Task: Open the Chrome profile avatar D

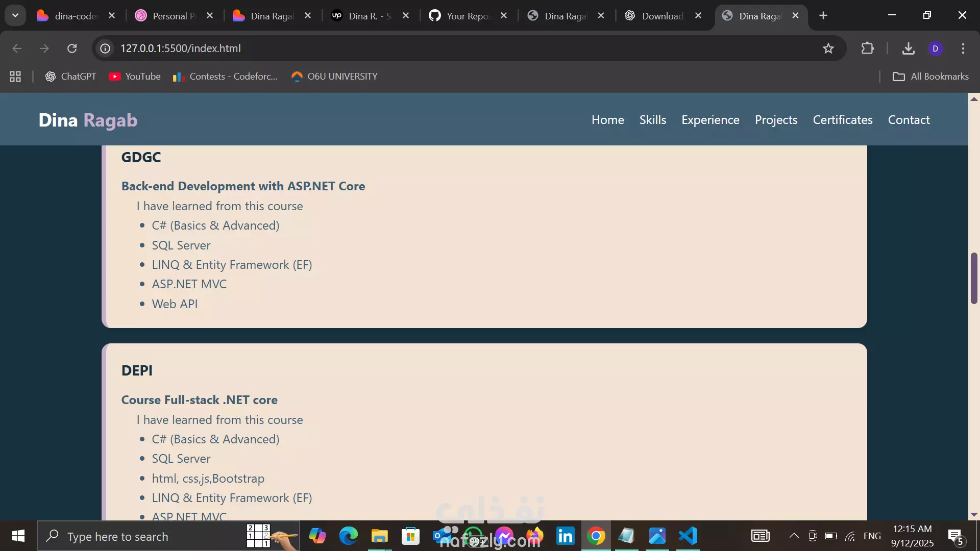Action: click(935, 48)
